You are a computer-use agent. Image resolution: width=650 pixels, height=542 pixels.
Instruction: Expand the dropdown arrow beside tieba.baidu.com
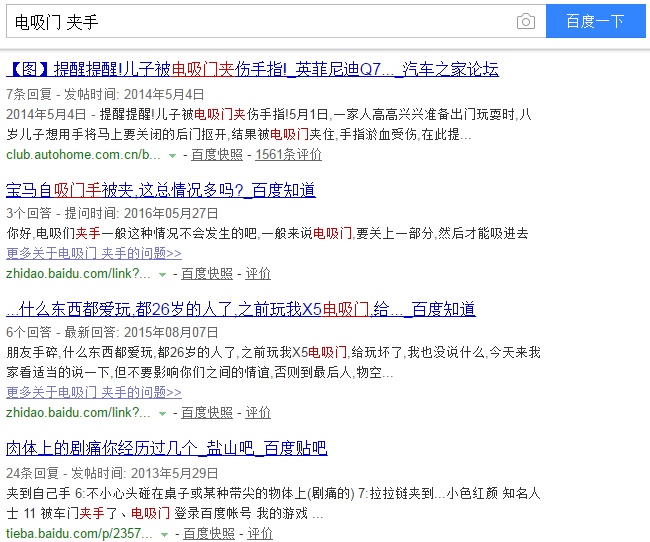point(163,535)
